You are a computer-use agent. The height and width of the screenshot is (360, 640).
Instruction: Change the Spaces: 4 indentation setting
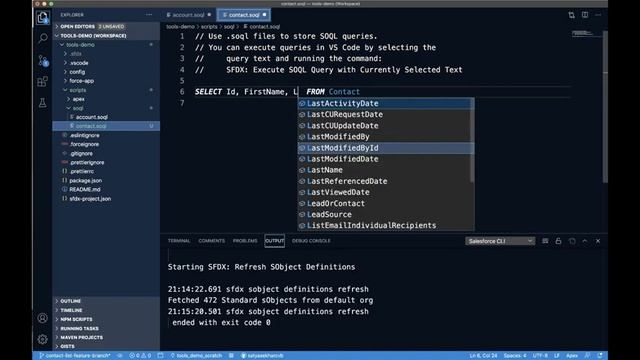click(x=515, y=356)
